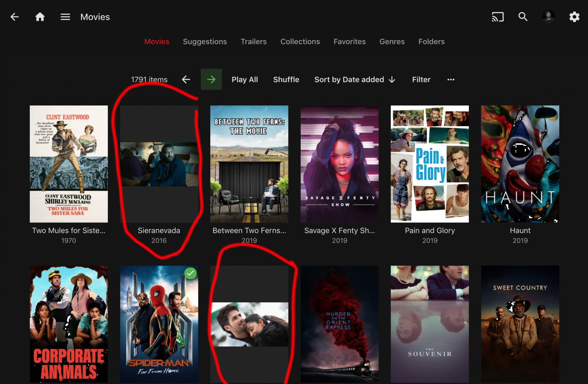
Task: Open the user profile avatar
Action: click(x=549, y=17)
